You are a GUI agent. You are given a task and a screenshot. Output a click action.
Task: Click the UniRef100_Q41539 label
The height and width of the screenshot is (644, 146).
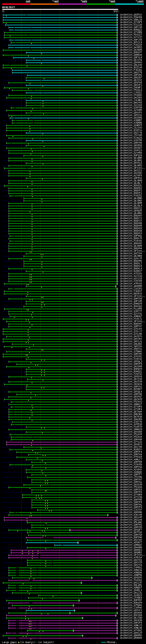pos(131,382)
